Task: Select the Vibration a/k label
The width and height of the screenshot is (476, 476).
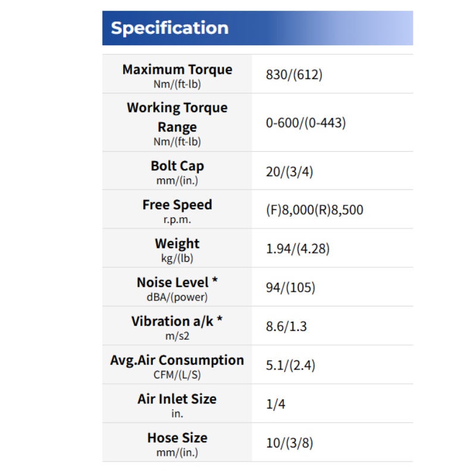Action: 177,321
